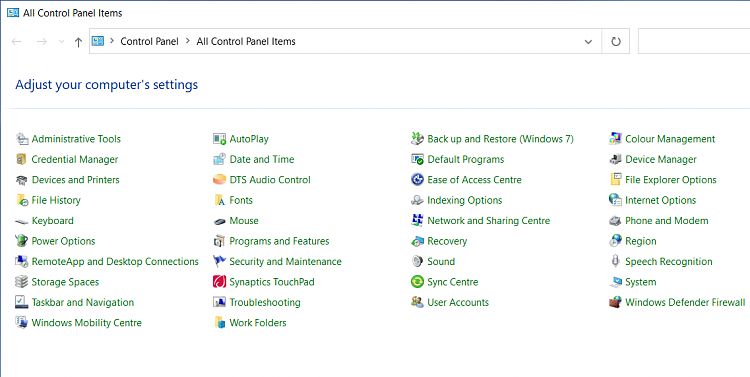Open Back up and Restore icon
This screenshot has width=750, height=377.
pos(418,139)
